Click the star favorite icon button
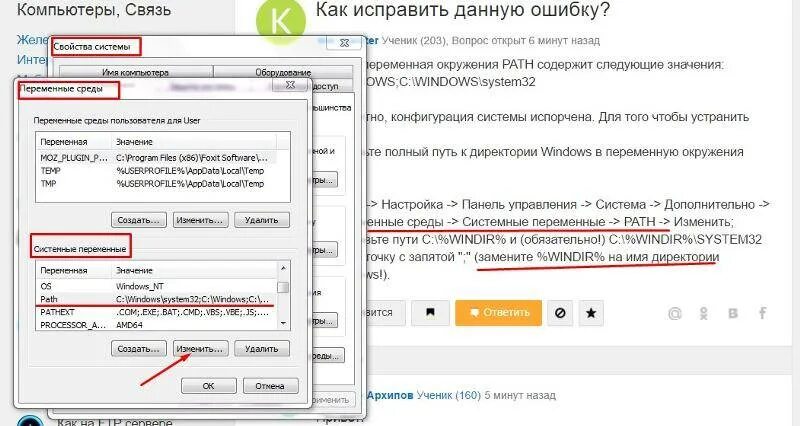 tap(591, 313)
